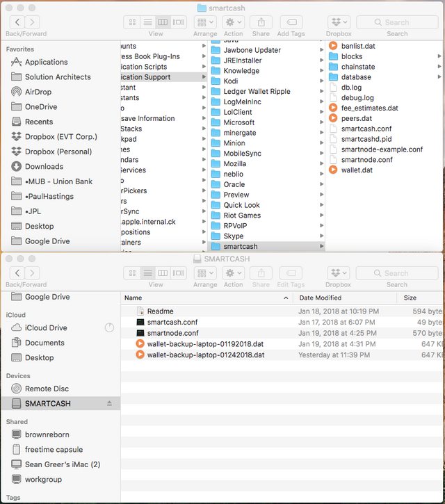
Task: Open Applications in top window sidebar
Action: point(47,62)
